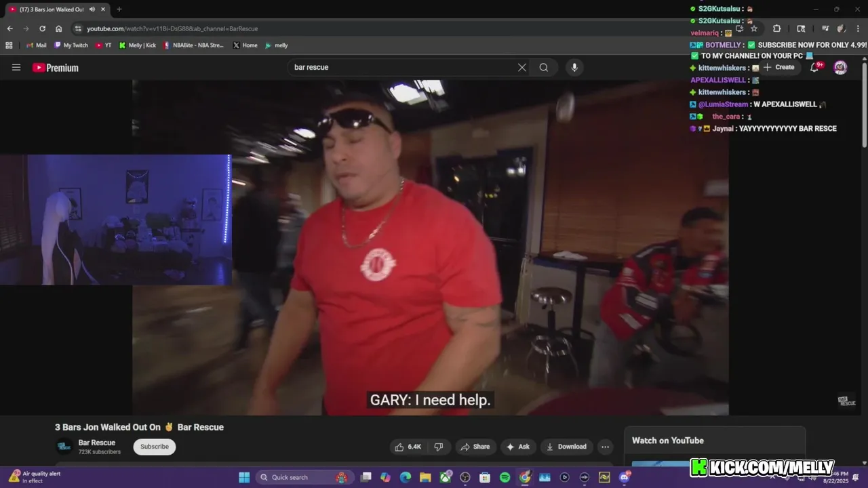
Task: Open the X Home bookmark
Action: coord(245,45)
